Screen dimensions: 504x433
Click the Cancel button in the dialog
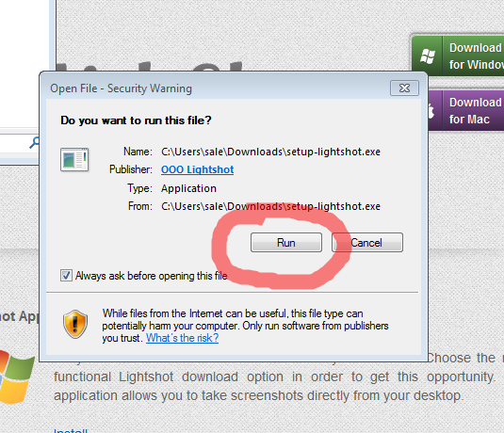pos(367,243)
